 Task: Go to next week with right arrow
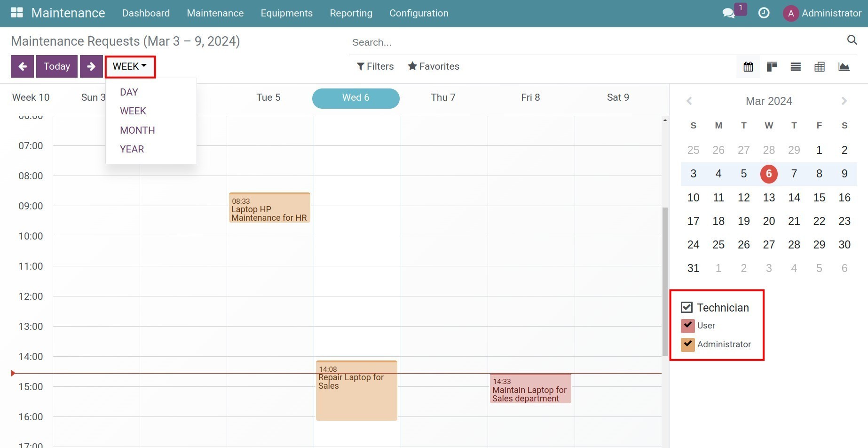point(91,66)
